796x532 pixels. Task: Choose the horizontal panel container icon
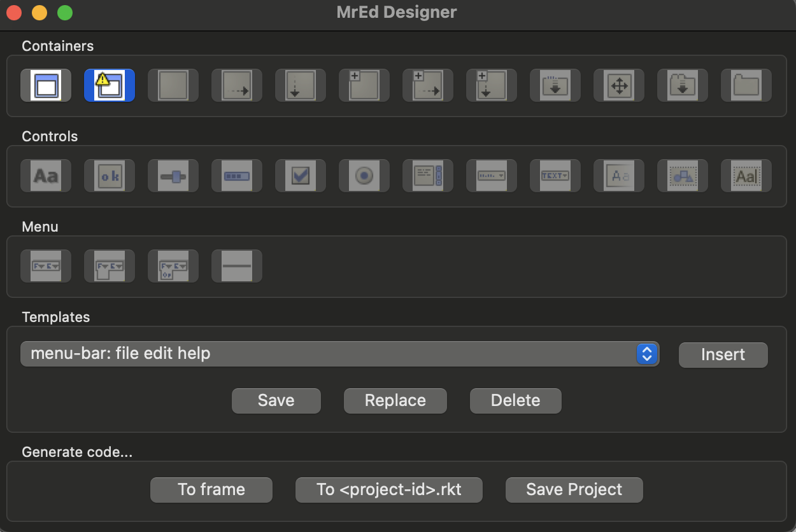237,85
